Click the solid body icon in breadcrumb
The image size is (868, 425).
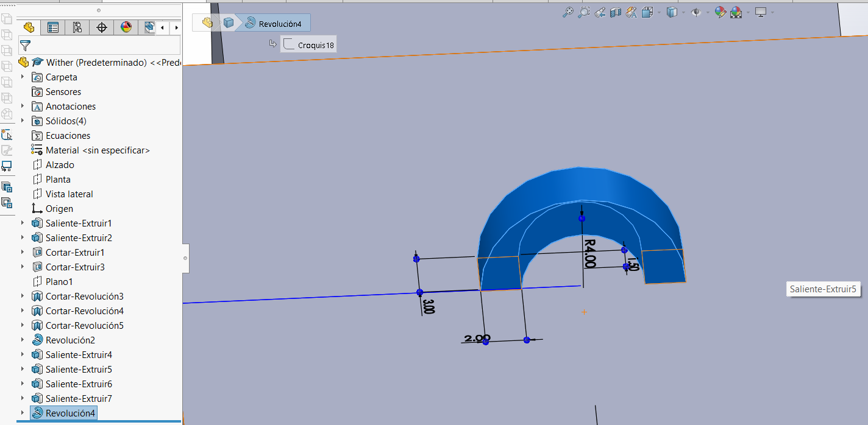[229, 23]
